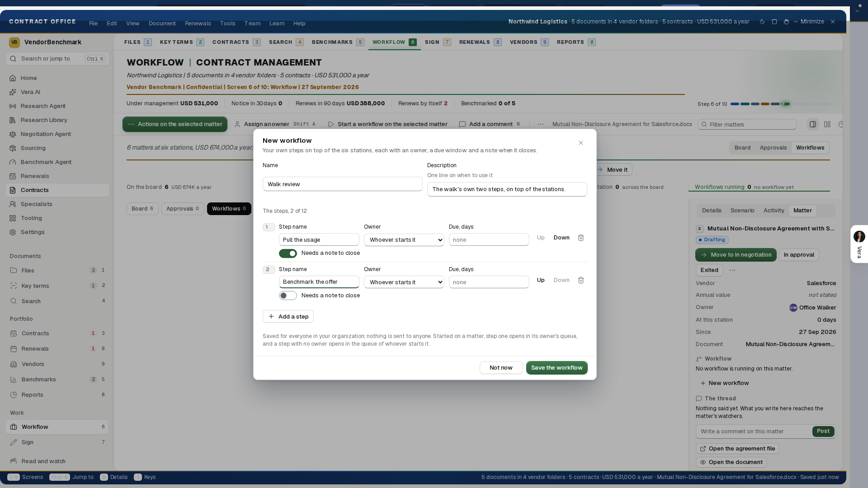This screenshot has width=868, height=488.
Task: Save the workflow
Action: pos(557,368)
